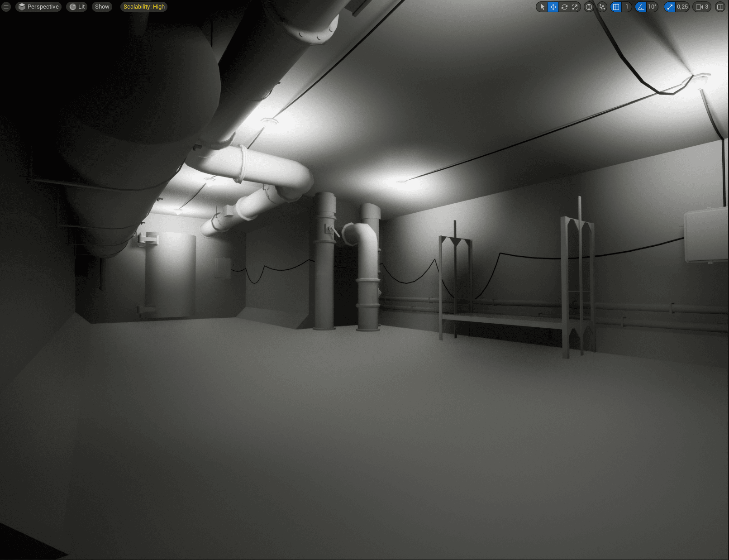This screenshot has height=560, width=729.
Task: Activate the Scale tool
Action: pyautogui.click(x=575, y=7)
